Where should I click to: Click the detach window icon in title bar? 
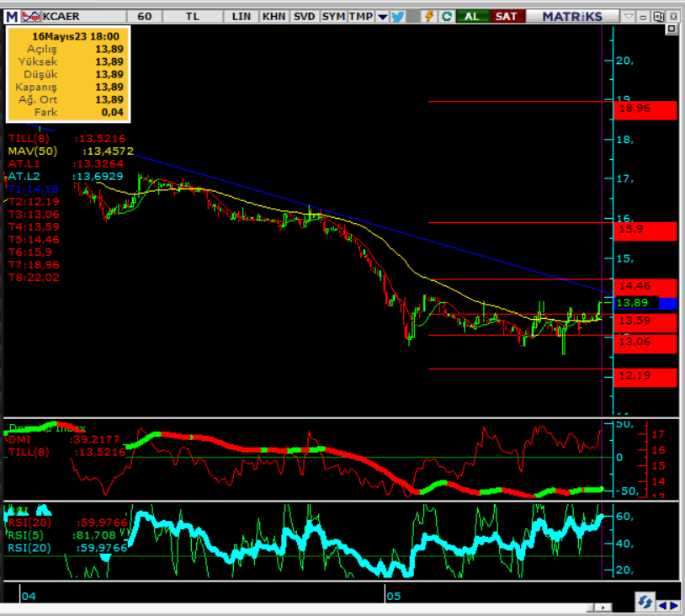coord(658,17)
